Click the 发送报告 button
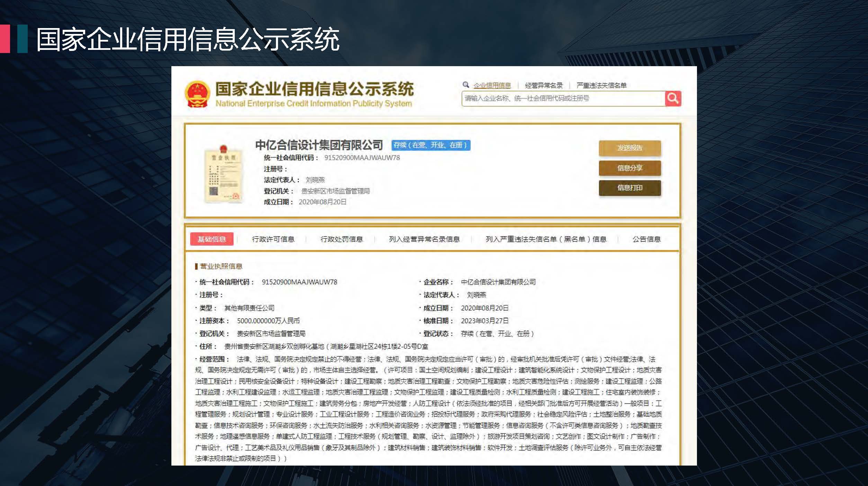The image size is (868, 486). (630, 148)
